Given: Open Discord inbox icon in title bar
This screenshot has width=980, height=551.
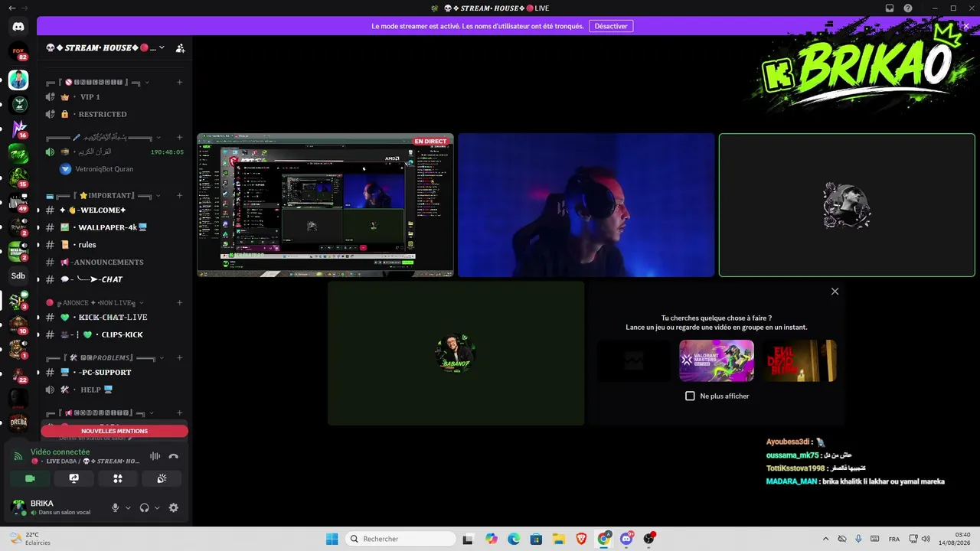Looking at the screenshot, I should 890,8.
